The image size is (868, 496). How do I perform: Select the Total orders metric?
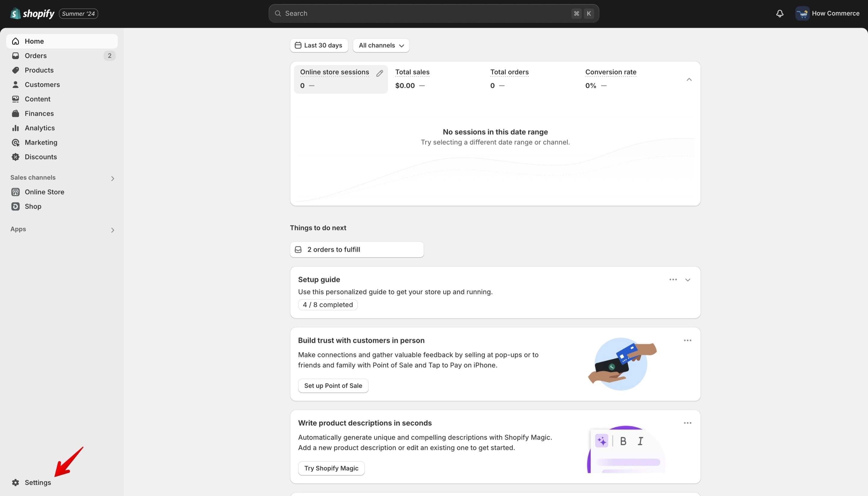point(531,79)
